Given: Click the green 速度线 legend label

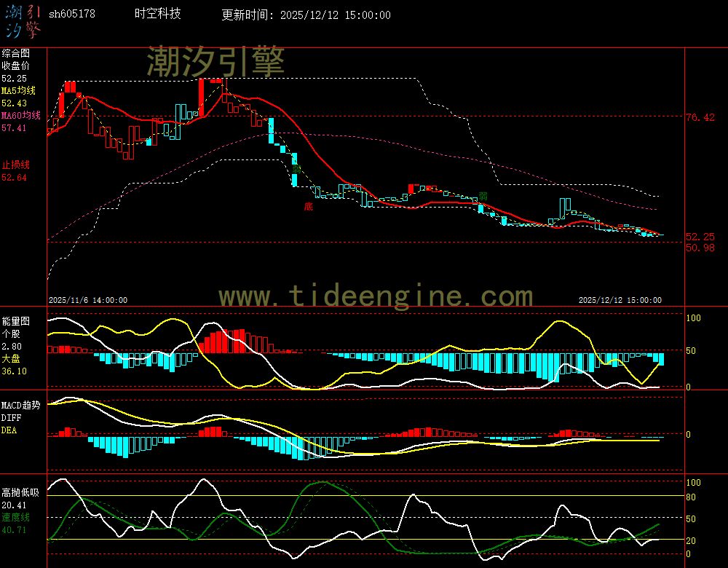Looking at the screenshot, I should point(15,517).
